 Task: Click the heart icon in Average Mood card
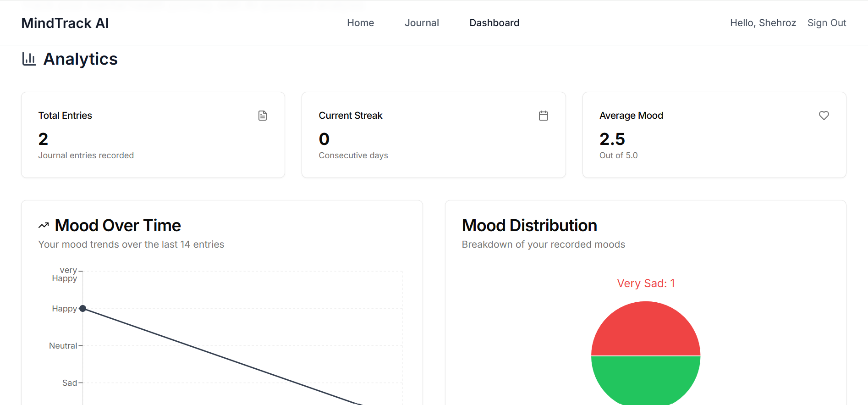coord(824,116)
